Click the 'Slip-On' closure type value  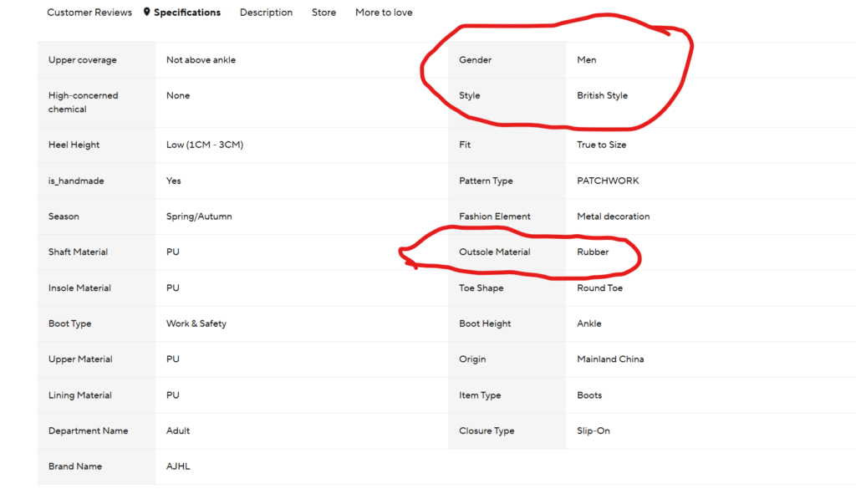pyautogui.click(x=593, y=431)
